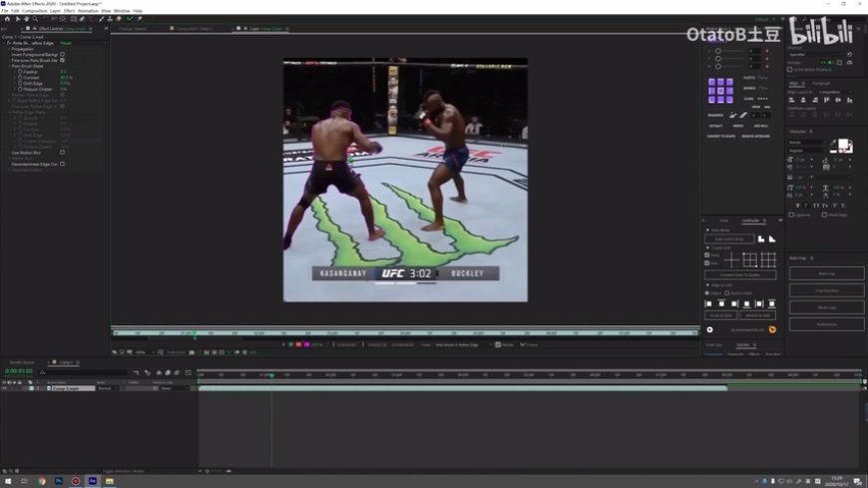Viewport: 868px width, 488px height.
Task: Collapse Roto Brush & Refine Edge effect
Action: click(x=4, y=43)
